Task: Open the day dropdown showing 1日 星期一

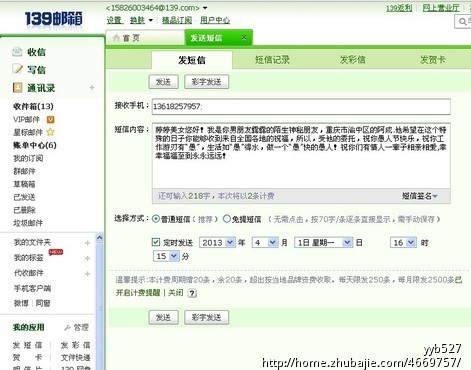Action: [323, 242]
